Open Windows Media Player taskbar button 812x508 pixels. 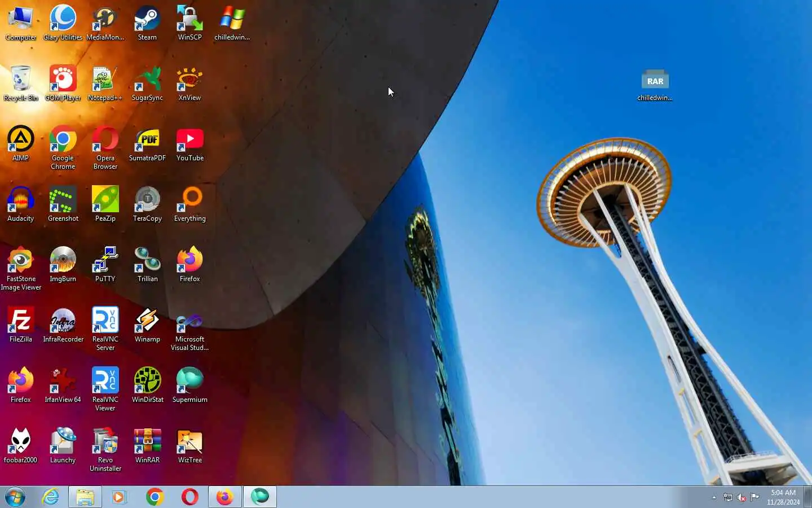tap(120, 497)
